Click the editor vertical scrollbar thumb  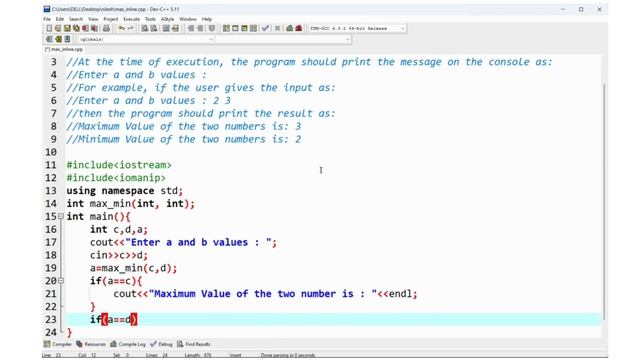[x=604, y=202]
